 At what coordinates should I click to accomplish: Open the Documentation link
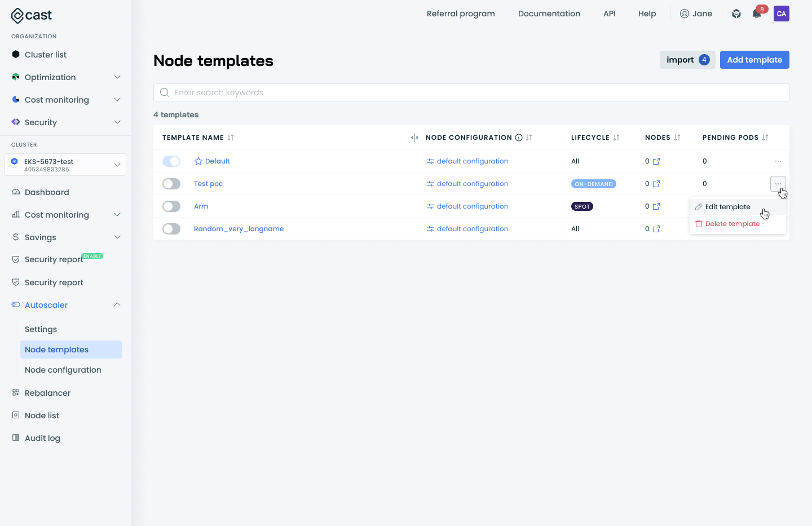(549, 14)
